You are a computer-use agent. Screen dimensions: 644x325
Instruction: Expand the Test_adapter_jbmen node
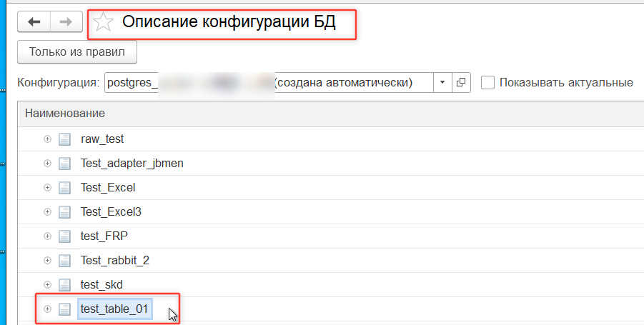[48, 164]
